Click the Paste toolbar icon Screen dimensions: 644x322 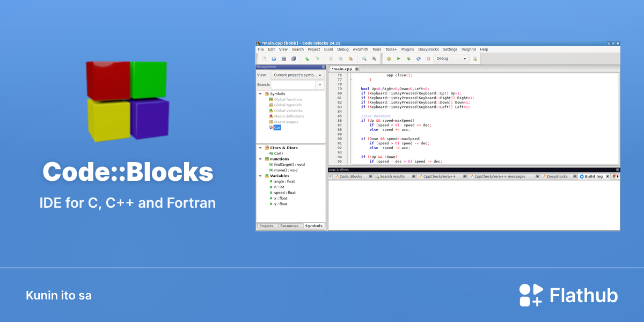(x=350, y=58)
